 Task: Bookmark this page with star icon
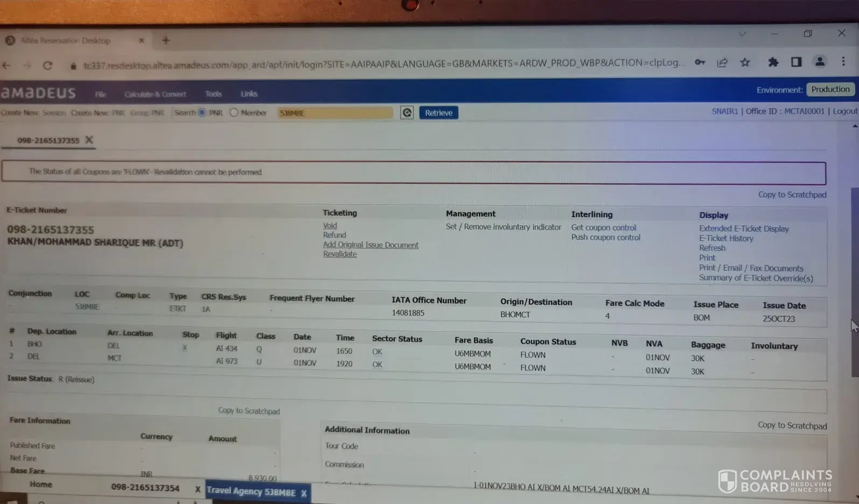(745, 62)
